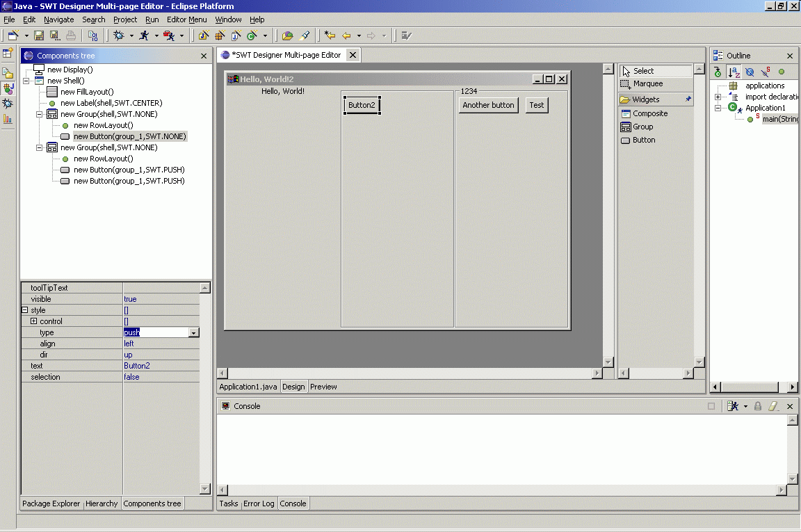
Task: Click the Last Edit Location icon
Action: click(330, 35)
